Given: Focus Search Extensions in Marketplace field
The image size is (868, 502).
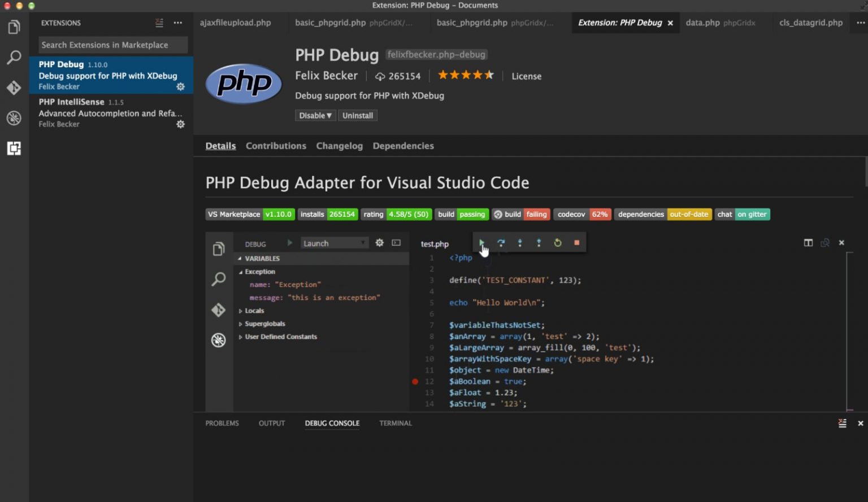Looking at the screenshot, I should click(x=113, y=45).
